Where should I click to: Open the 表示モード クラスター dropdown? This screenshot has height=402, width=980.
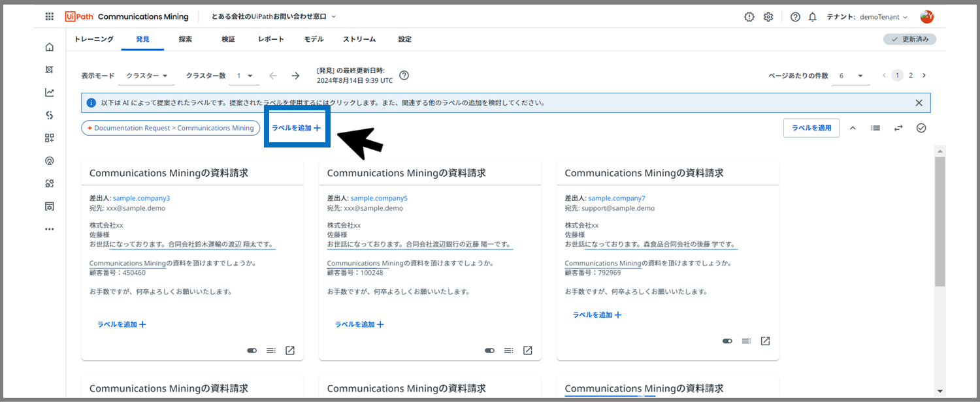click(x=146, y=76)
